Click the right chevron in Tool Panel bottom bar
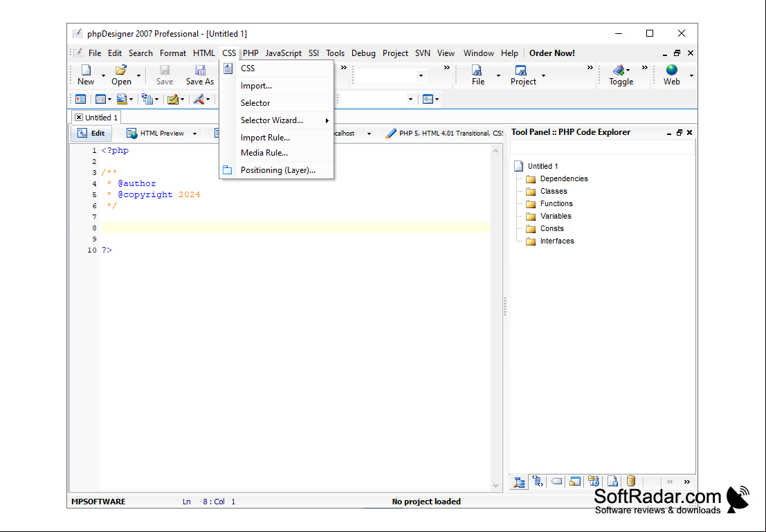 (687, 481)
